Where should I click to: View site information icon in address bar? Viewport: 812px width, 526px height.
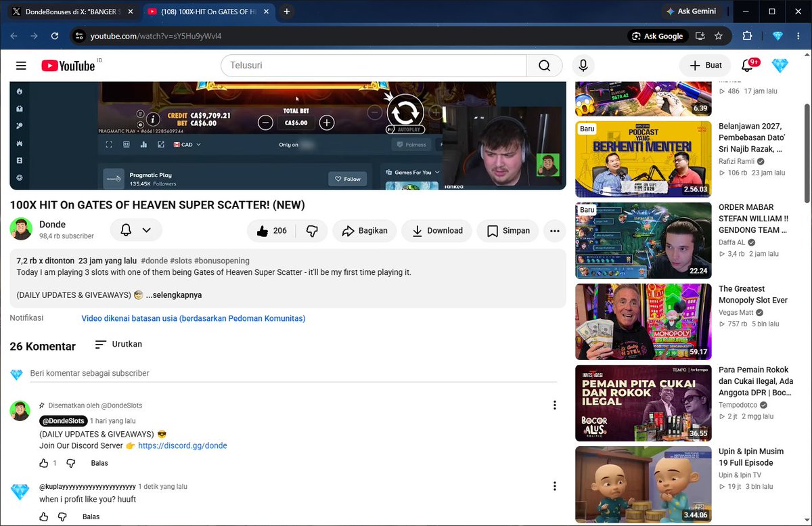click(x=79, y=36)
